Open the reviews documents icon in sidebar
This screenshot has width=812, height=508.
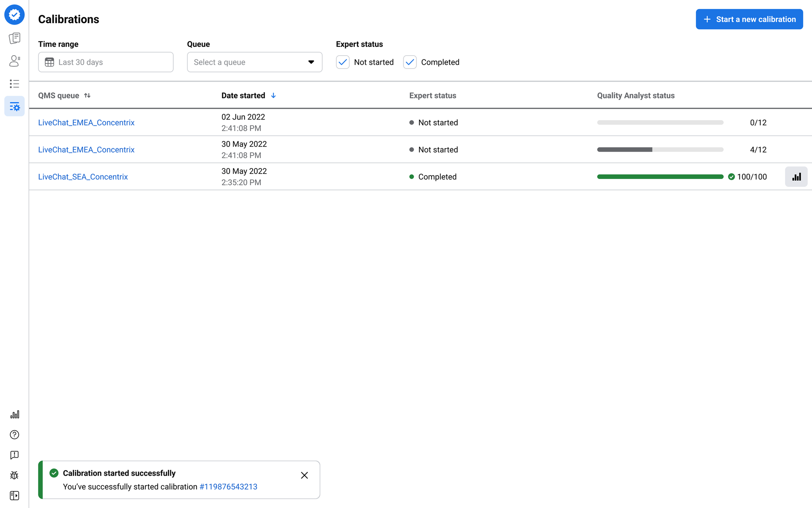14,38
